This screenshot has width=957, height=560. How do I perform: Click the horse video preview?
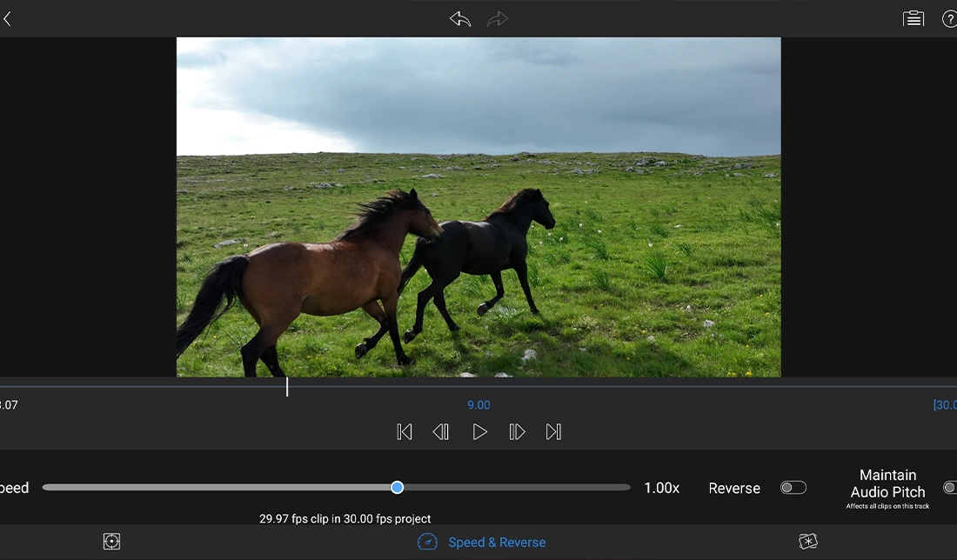tap(478, 207)
